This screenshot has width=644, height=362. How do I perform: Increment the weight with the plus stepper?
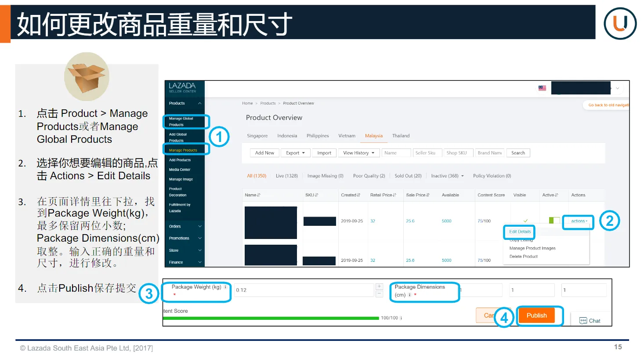pos(379,286)
